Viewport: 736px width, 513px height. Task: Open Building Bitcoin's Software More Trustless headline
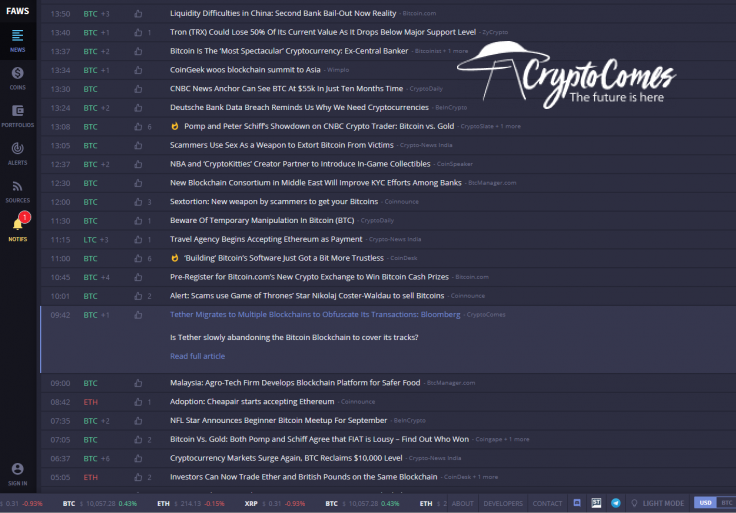click(x=284, y=258)
